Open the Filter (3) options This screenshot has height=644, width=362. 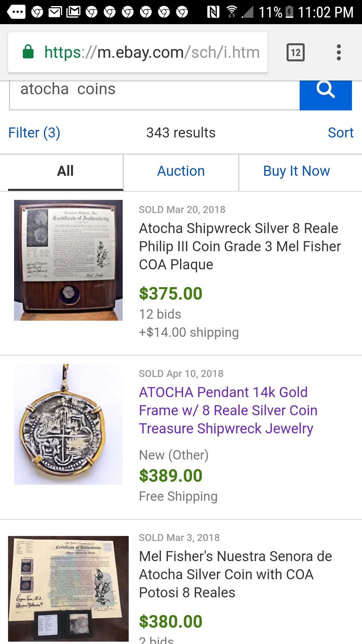[34, 133]
